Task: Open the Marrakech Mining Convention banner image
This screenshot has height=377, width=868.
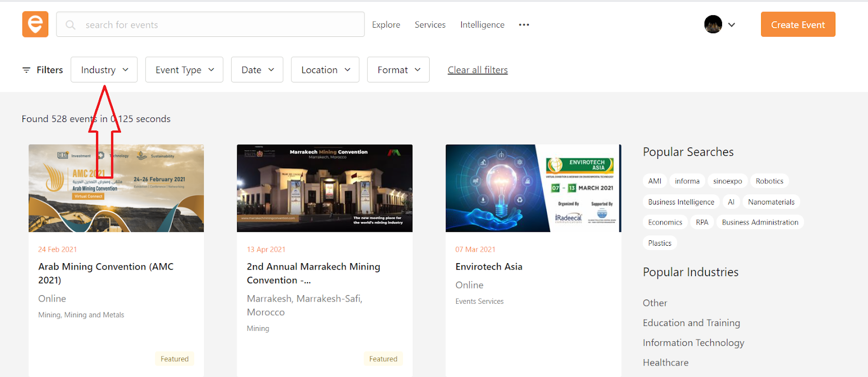Action: 324,188
